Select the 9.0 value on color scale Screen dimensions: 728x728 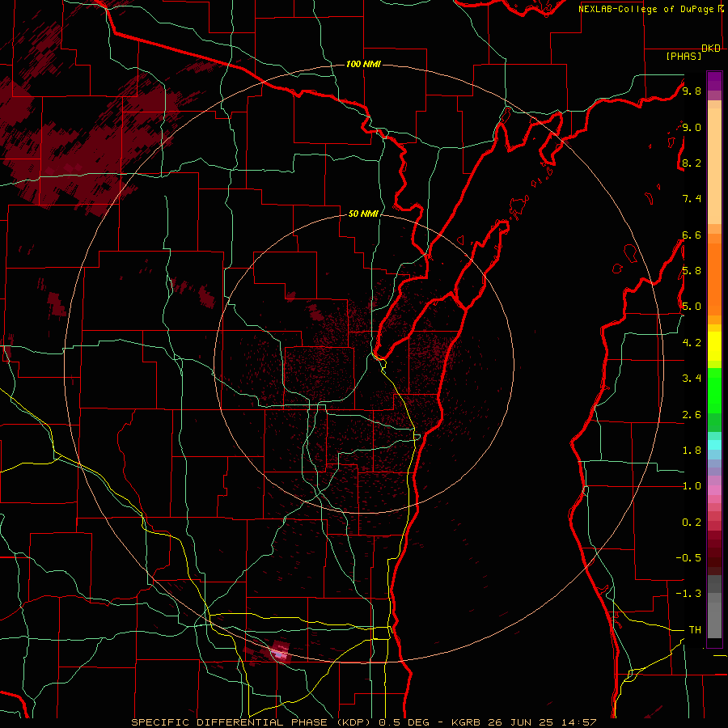click(692, 127)
